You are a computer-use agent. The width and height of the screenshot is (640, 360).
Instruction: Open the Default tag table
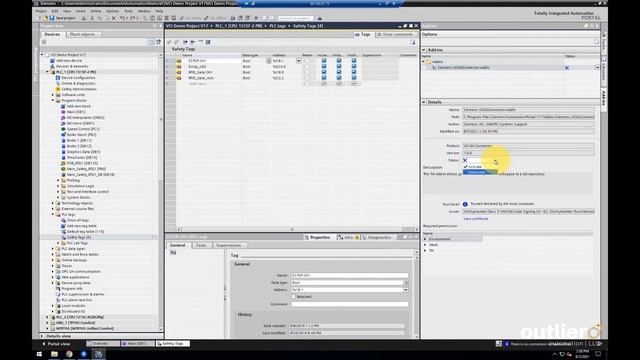[x=85, y=231]
